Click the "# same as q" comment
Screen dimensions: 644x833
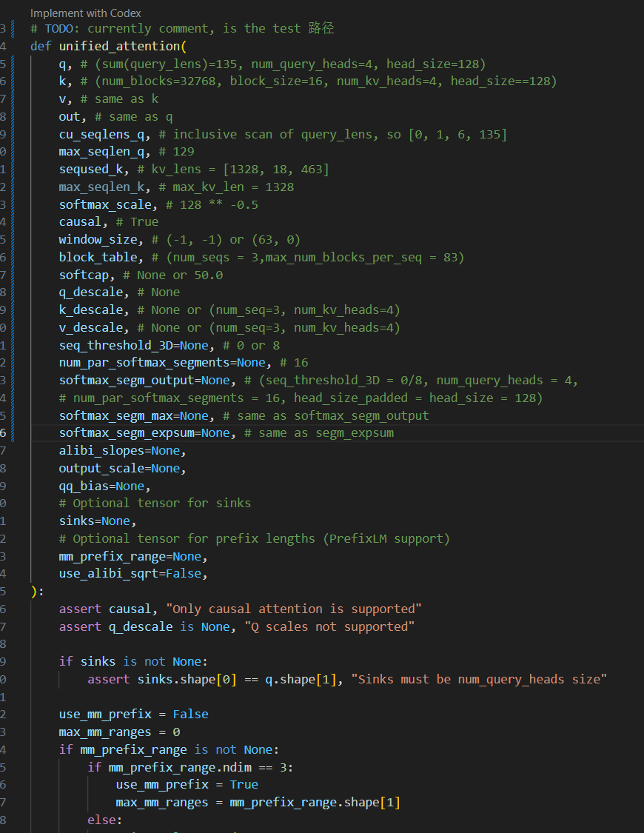point(133,117)
